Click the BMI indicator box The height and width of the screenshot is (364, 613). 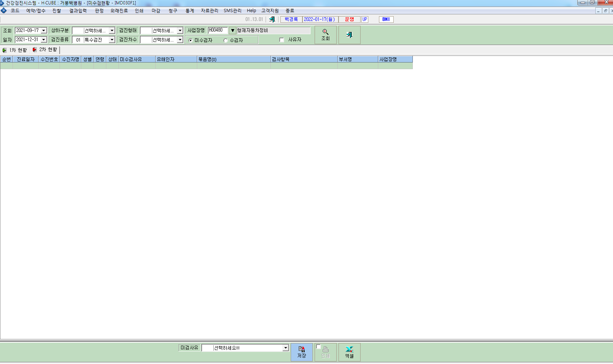coord(386,19)
